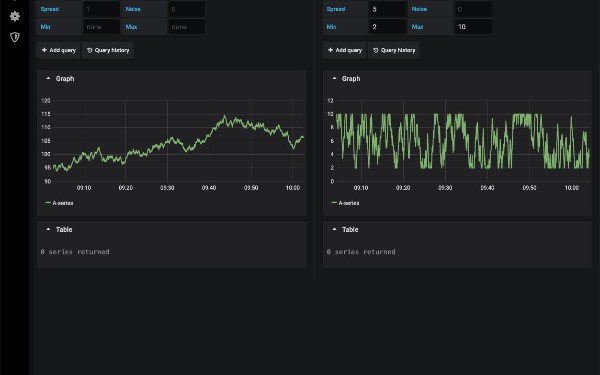600x375 pixels.
Task: Click the left Graph panel title
Action: tap(65, 78)
